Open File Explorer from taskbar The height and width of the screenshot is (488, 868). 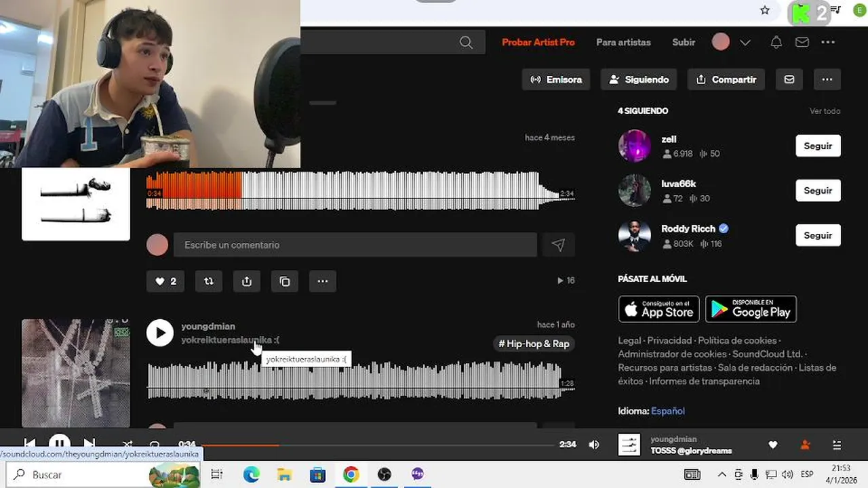[284, 474]
